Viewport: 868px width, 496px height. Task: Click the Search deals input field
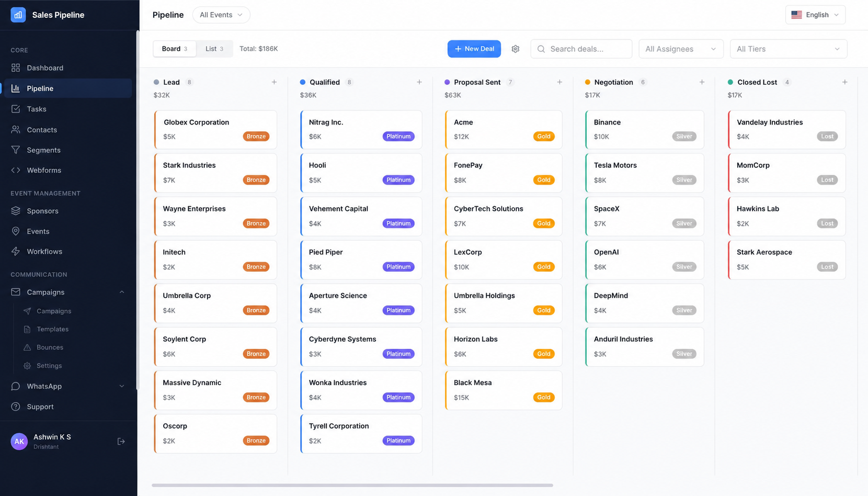point(581,49)
